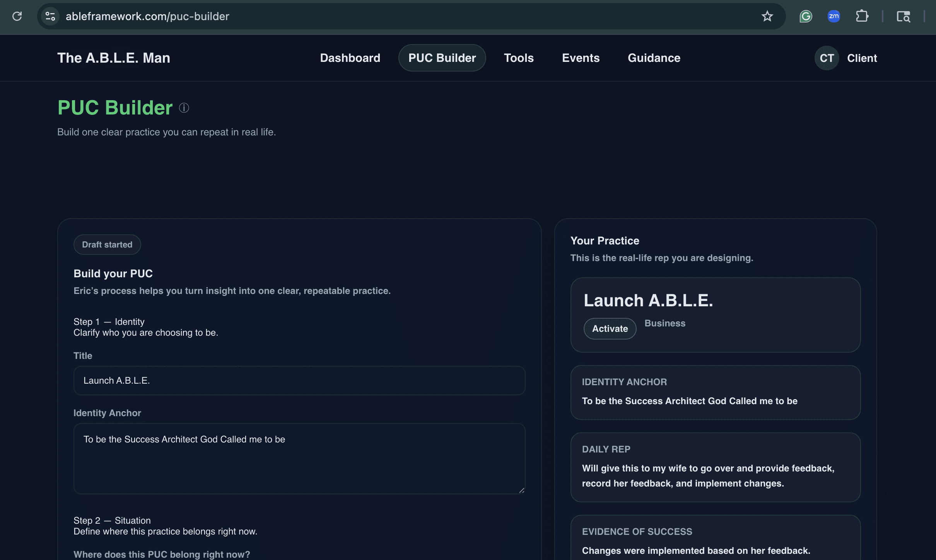Screen dimensions: 936x560
Task: Click the Title input field
Action: coord(299,381)
